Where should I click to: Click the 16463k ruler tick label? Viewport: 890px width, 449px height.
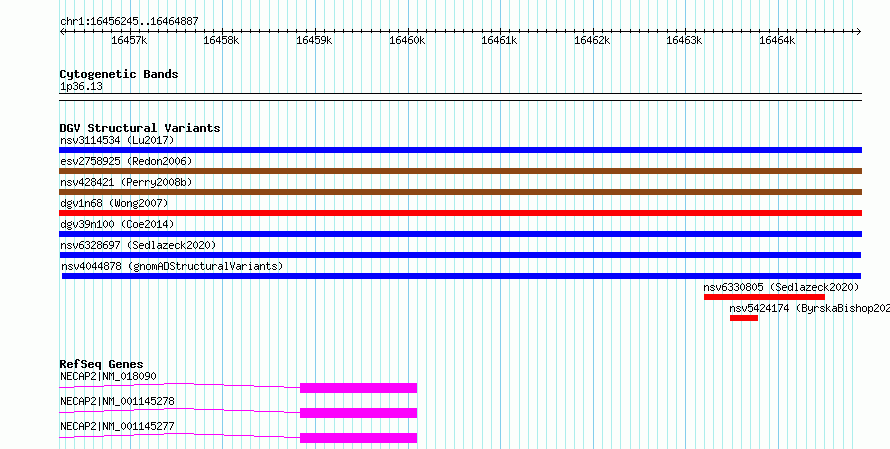(685, 40)
